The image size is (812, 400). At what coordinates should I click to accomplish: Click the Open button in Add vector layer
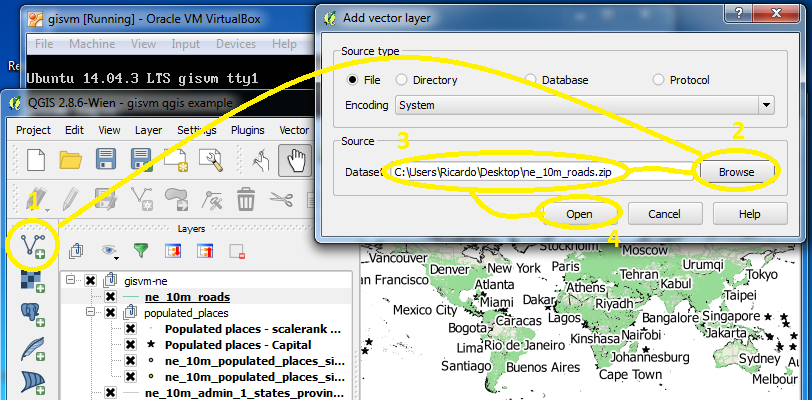(579, 213)
